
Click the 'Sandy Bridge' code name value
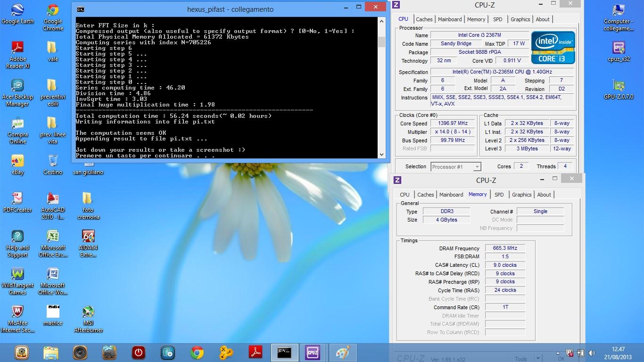(x=456, y=44)
